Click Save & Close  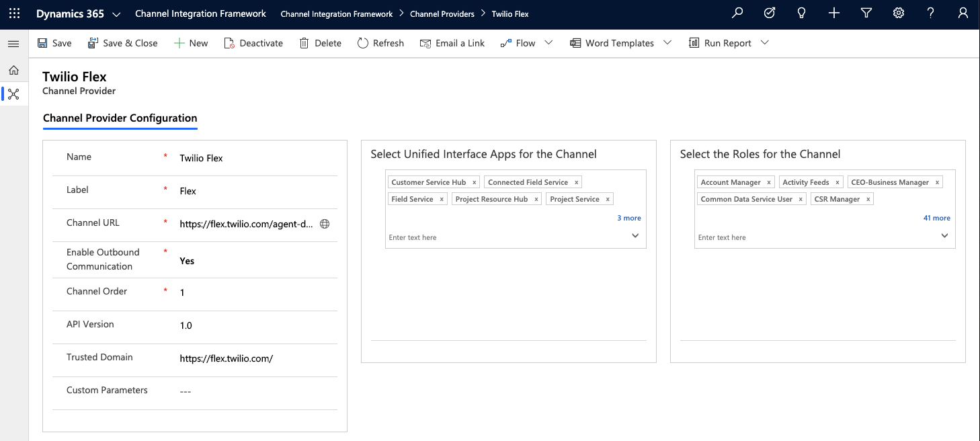[123, 43]
